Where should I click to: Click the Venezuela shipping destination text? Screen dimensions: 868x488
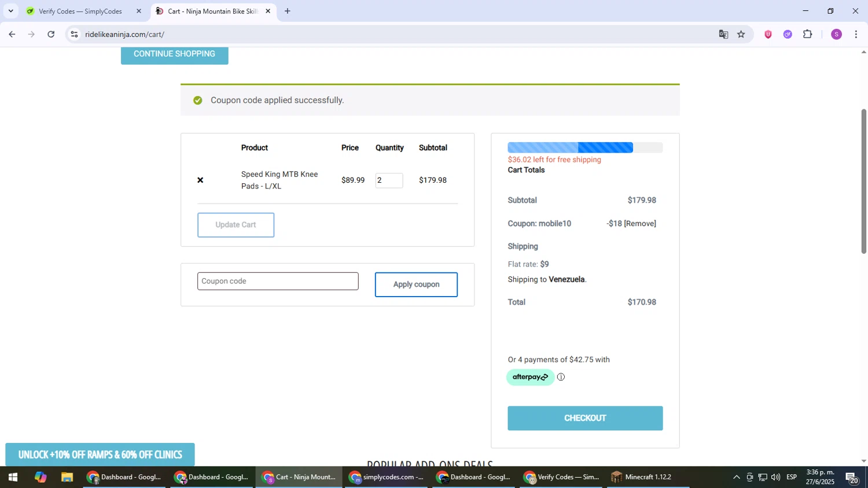pos(567,280)
